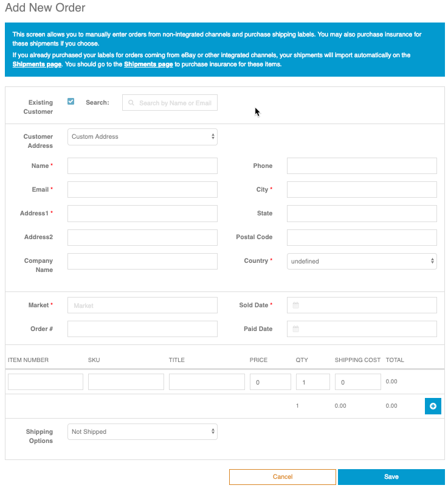Select the Postal Code text box
The height and width of the screenshot is (488, 448).
point(362,237)
